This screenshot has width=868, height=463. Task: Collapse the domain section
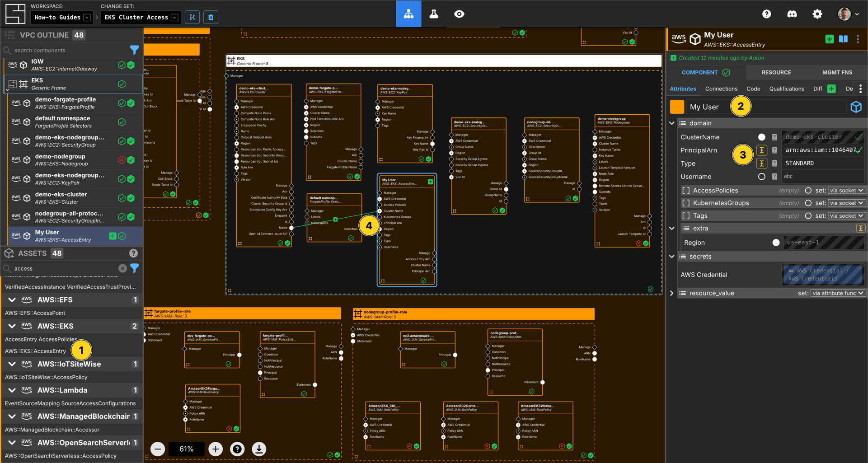tap(671, 123)
